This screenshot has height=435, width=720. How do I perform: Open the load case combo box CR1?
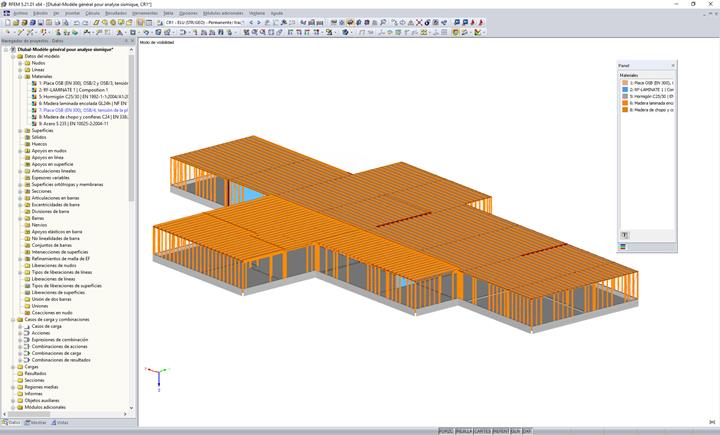click(x=205, y=23)
